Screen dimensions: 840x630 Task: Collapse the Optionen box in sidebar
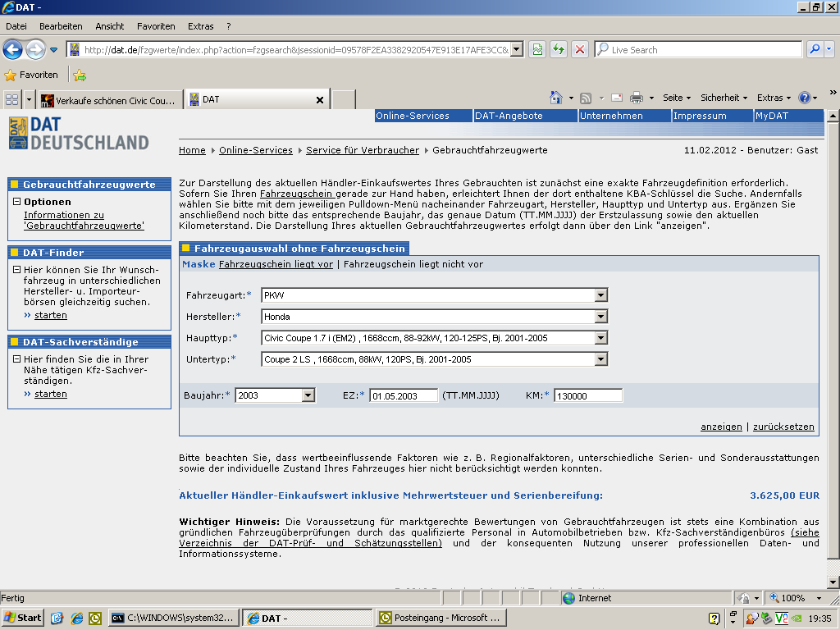click(16, 202)
